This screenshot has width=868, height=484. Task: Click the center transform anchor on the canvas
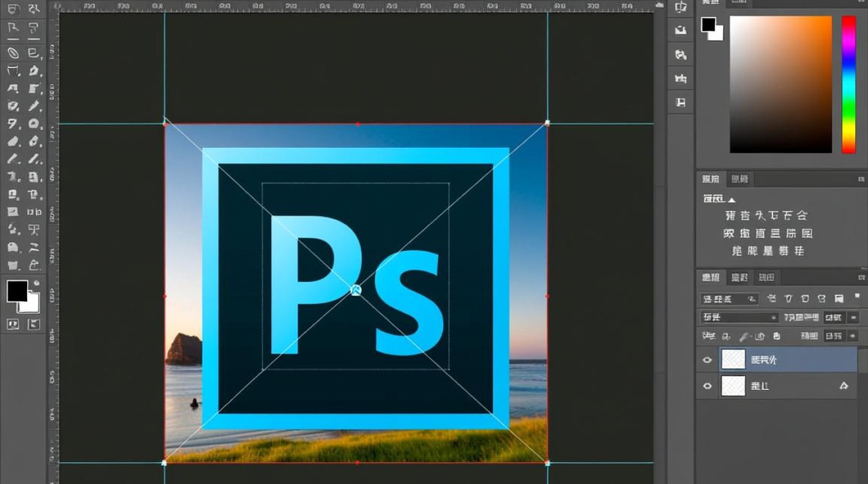356,290
